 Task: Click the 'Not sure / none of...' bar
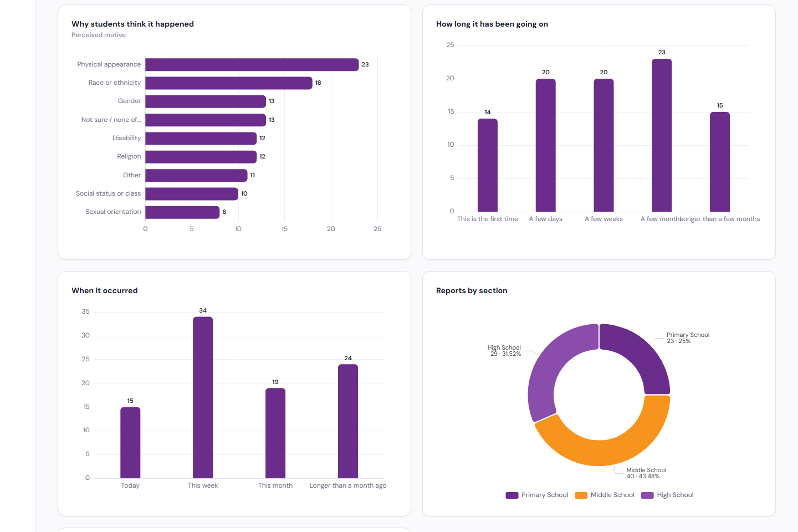coord(206,120)
